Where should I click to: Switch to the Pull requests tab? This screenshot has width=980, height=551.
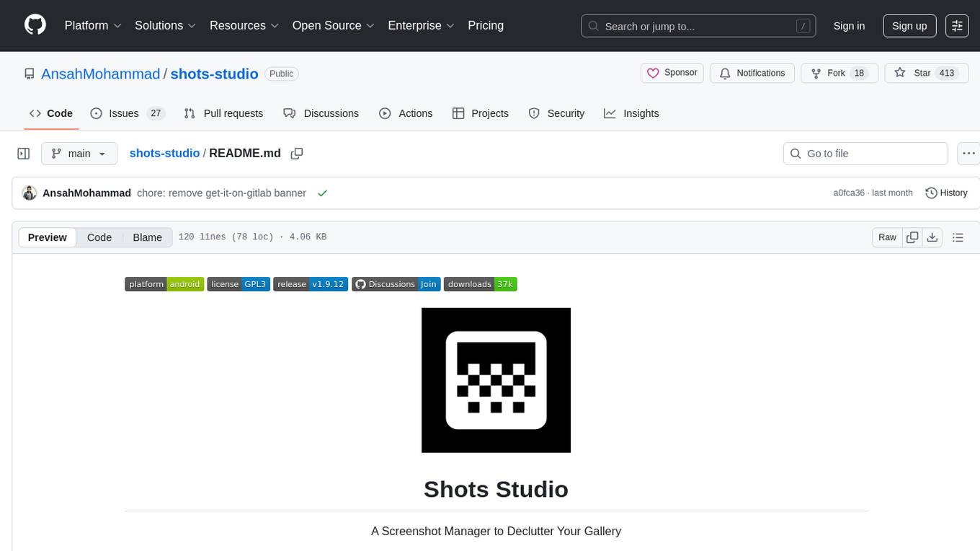223,113
